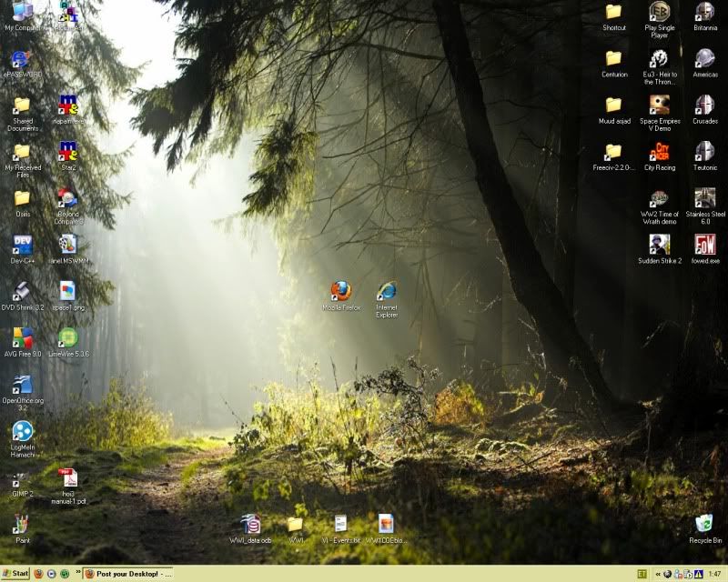Click the Start button

15,574
